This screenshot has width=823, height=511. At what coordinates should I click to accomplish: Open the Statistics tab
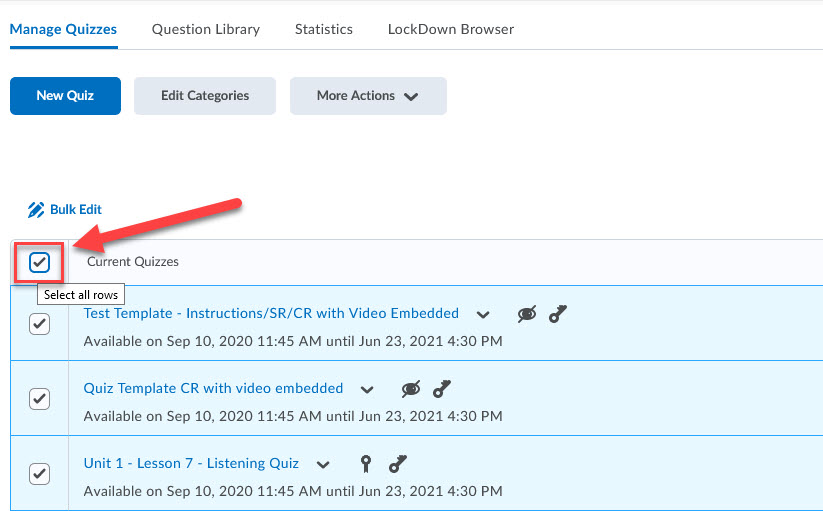tap(323, 29)
